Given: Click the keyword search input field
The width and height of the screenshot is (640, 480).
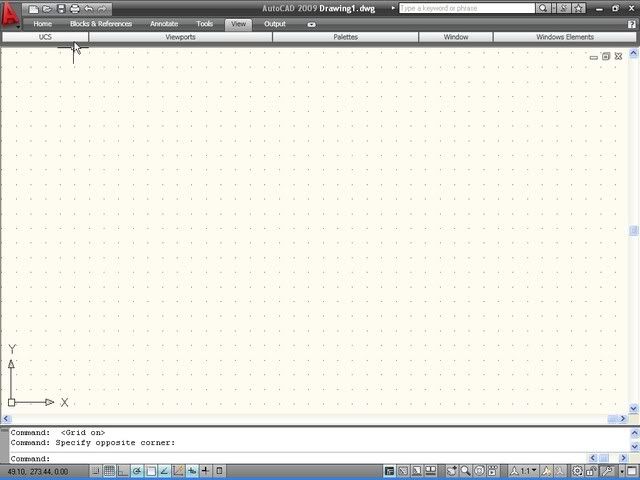Looking at the screenshot, I should (466, 8).
